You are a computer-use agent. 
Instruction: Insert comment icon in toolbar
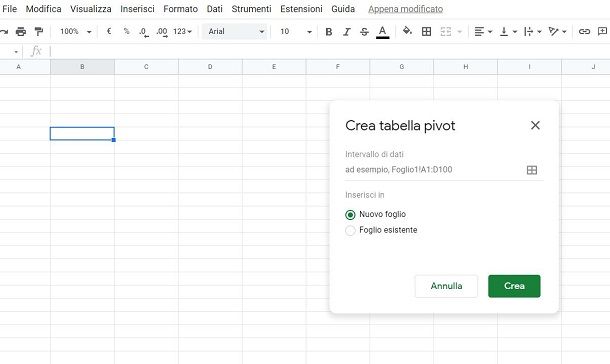click(x=602, y=32)
